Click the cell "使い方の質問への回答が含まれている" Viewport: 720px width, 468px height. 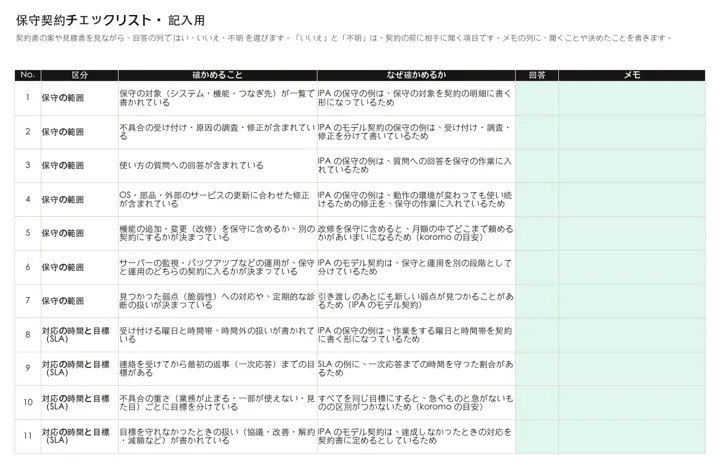(x=217, y=166)
